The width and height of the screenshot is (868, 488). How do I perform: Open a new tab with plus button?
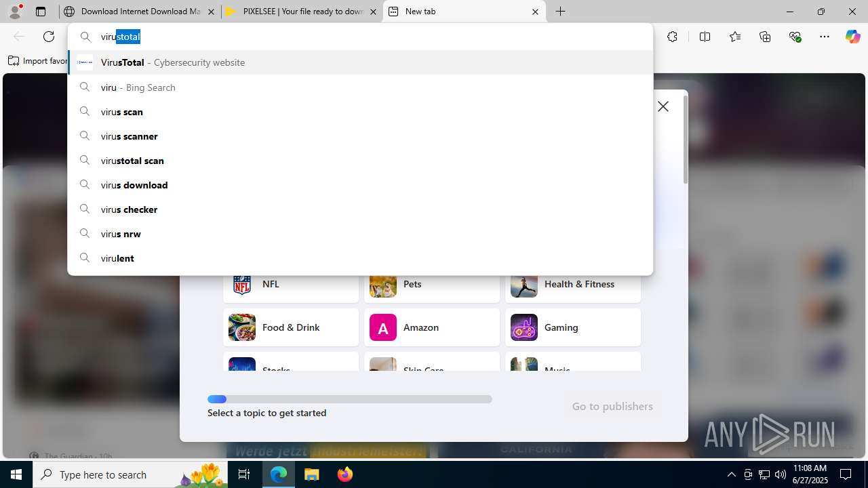point(561,12)
